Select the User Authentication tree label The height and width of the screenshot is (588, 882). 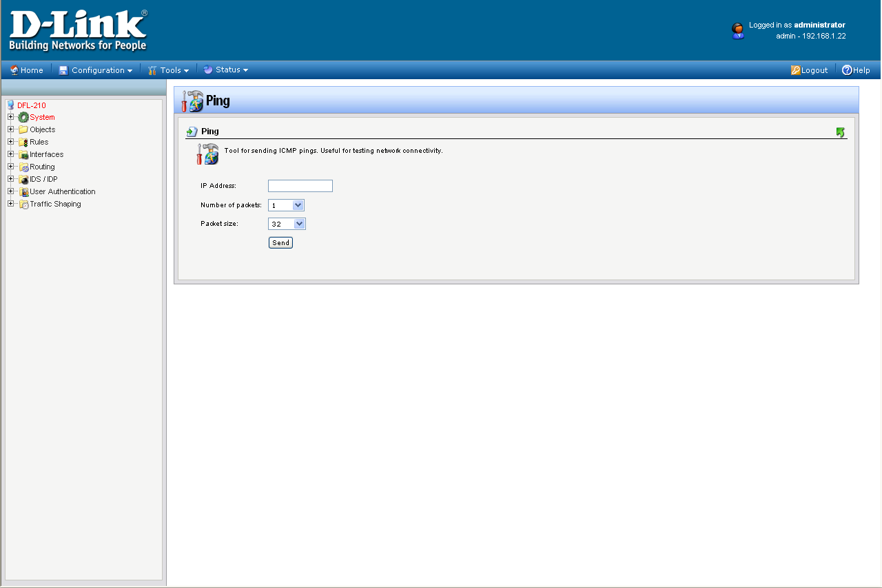(x=63, y=191)
